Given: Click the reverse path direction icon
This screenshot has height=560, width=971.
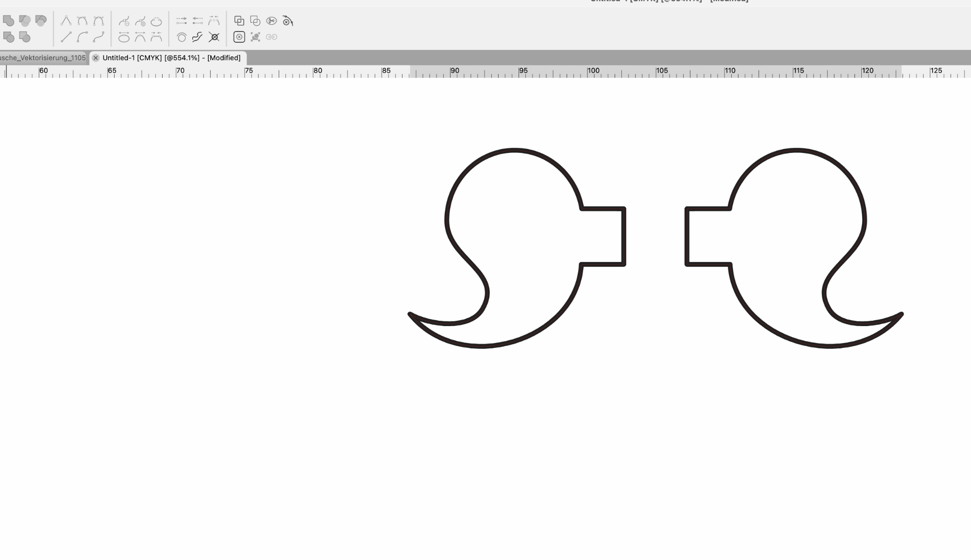Looking at the screenshot, I should [x=198, y=20].
